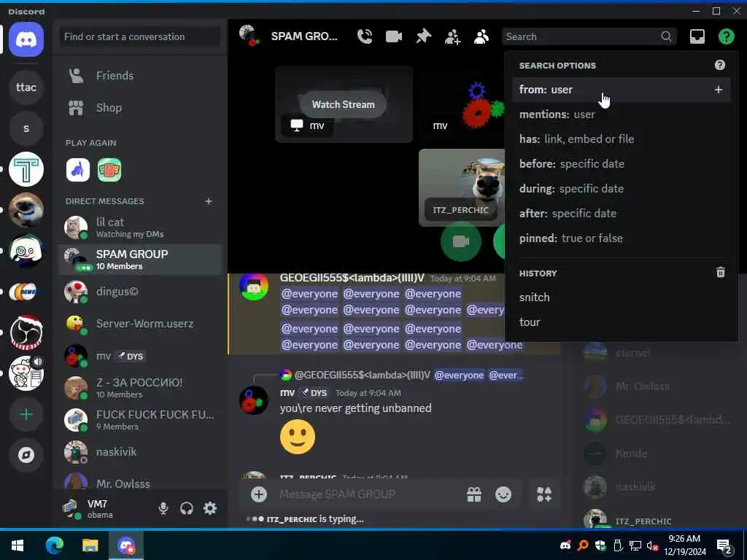
Task: Open the server labeled s
Action: click(x=26, y=128)
